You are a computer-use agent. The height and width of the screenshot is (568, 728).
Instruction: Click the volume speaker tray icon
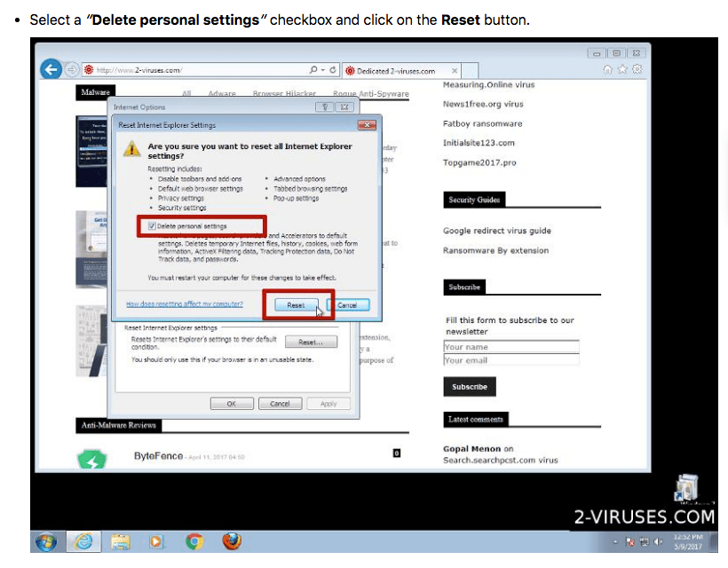coord(658,541)
